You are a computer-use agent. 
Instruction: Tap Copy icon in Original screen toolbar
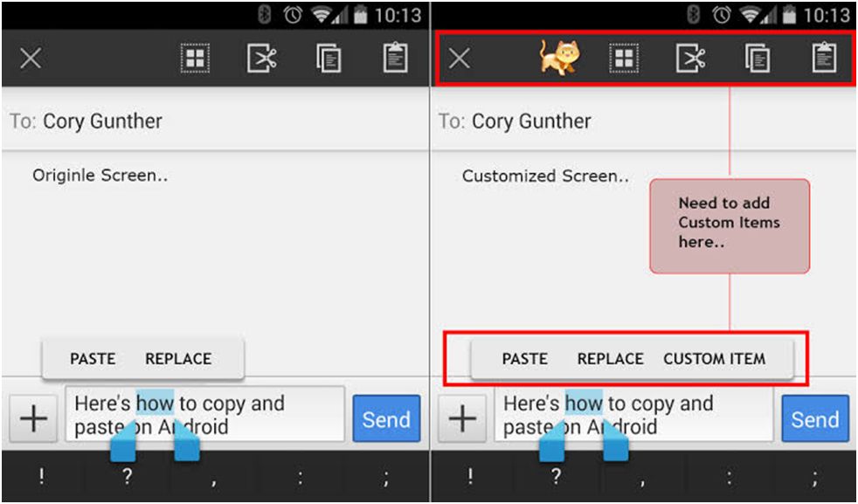click(329, 58)
